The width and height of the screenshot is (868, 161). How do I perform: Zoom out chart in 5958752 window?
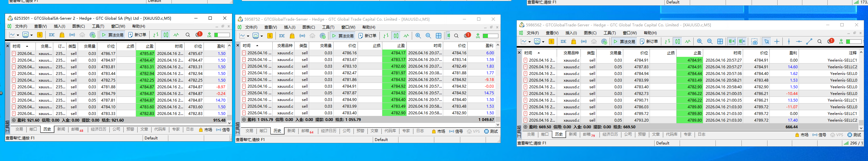[428, 36]
